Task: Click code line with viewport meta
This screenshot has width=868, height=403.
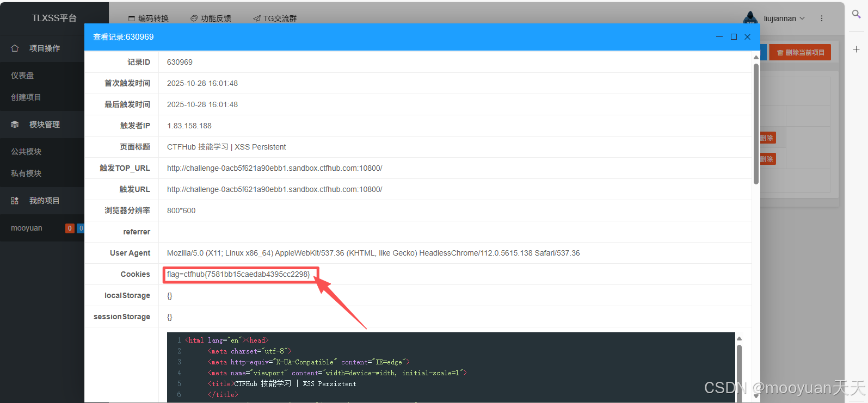Action: coord(337,373)
